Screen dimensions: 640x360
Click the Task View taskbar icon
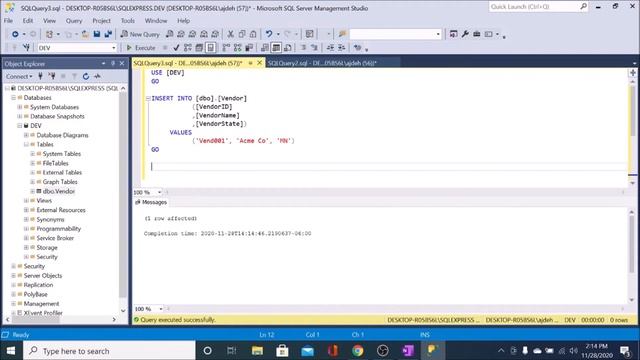coord(232,351)
